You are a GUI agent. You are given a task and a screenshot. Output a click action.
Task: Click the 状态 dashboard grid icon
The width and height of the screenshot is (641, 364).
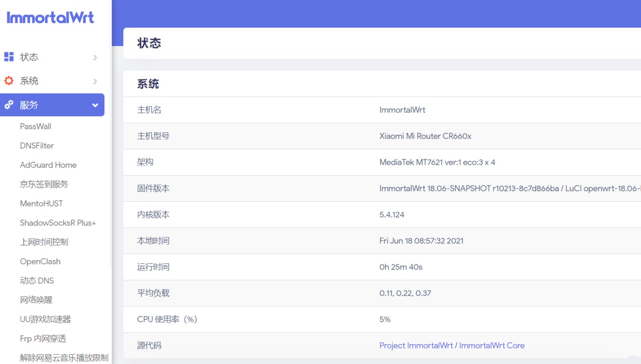(9, 57)
